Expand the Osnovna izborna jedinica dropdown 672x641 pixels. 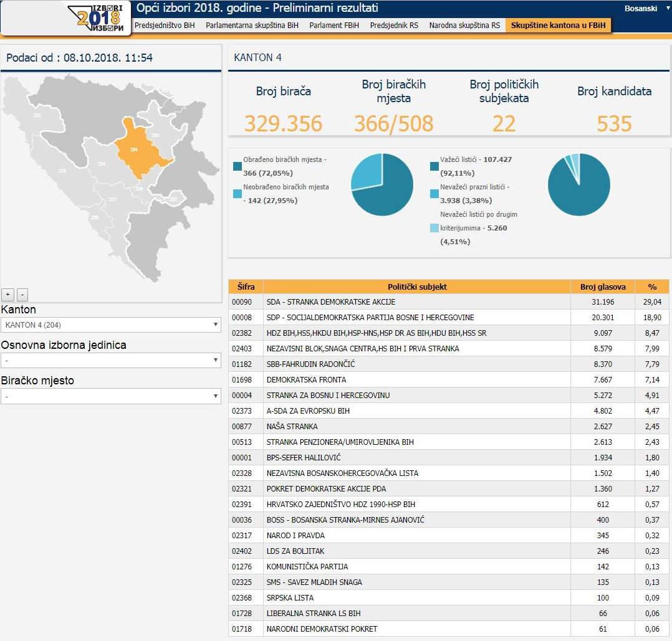[111, 360]
